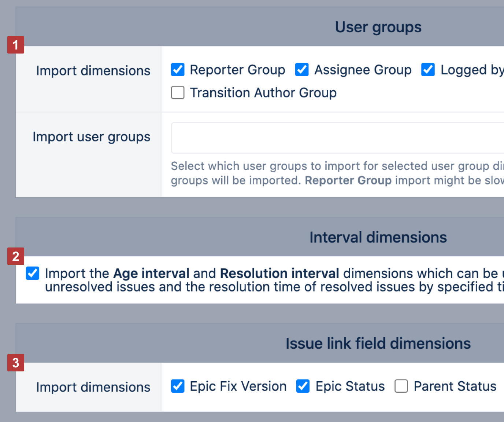
Task: Click the Import user groups row label
Action: tap(91, 137)
